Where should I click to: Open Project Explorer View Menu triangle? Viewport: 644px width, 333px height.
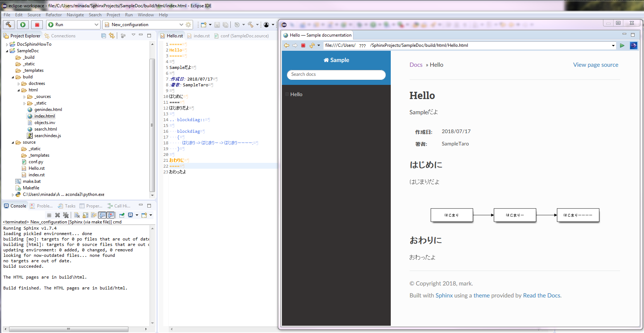pos(133,35)
